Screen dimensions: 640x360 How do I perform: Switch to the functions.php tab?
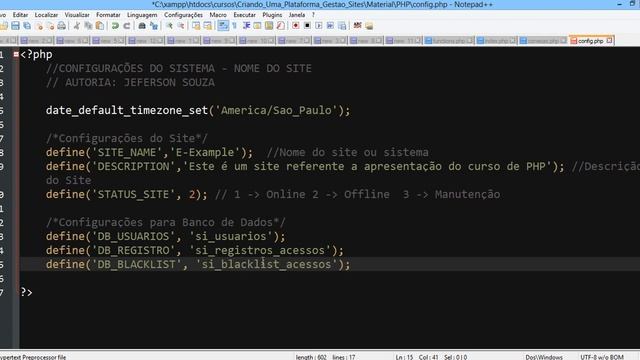[x=449, y=41]
